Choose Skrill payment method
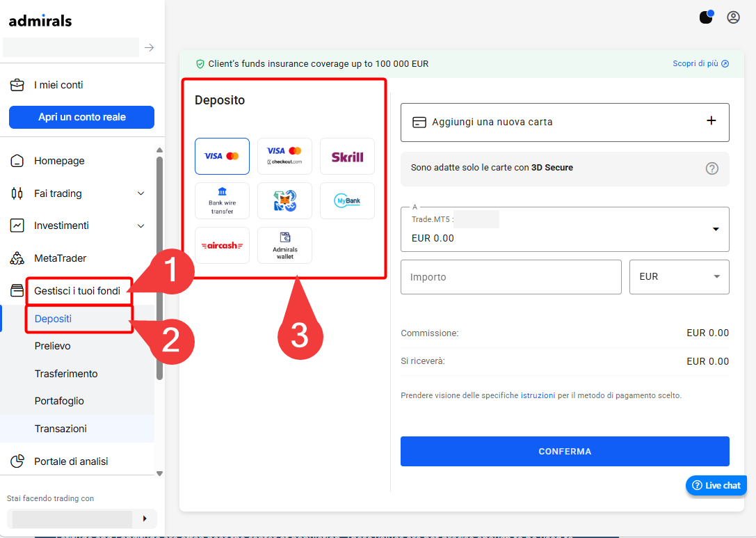The image size is (756, 538). [x=347, y=156]
